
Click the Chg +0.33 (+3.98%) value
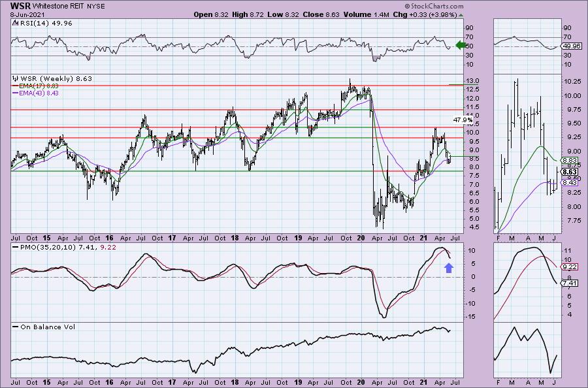pos(425,14)
